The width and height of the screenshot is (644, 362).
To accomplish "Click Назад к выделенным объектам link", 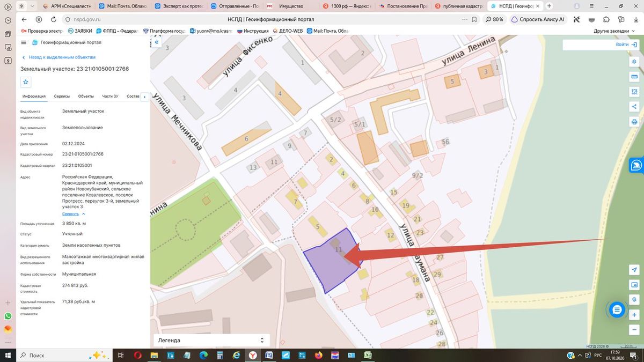I will (59, 57).
